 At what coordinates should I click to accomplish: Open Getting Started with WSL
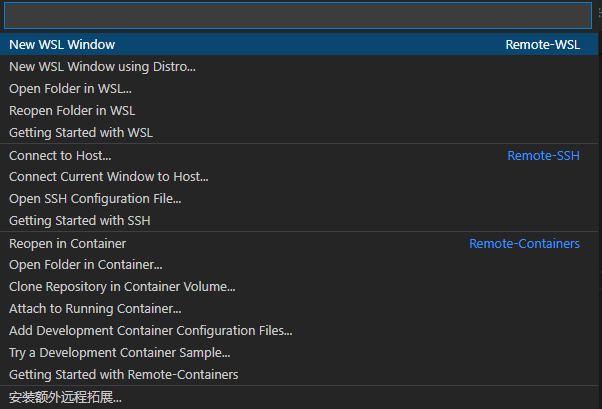click(x=81, y=133)
